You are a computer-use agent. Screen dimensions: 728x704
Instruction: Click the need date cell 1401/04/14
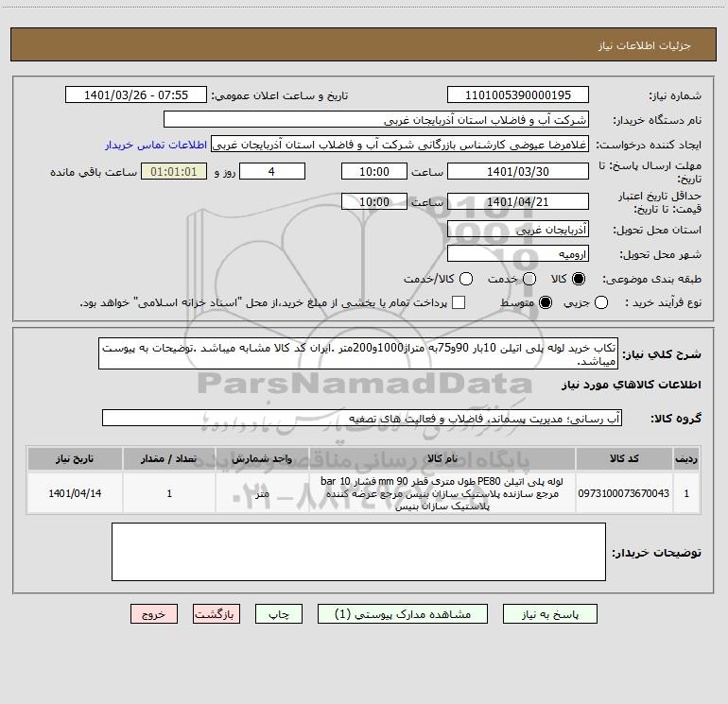click(x=75, y=493)
